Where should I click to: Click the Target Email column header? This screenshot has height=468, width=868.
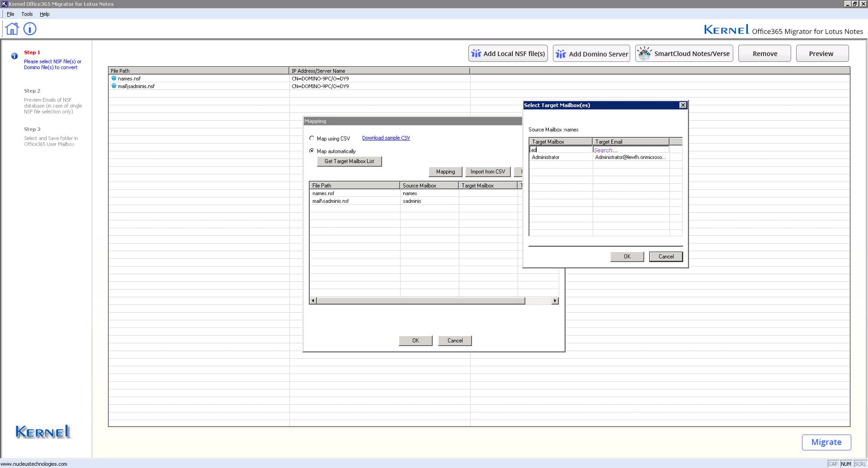point(631,141)
